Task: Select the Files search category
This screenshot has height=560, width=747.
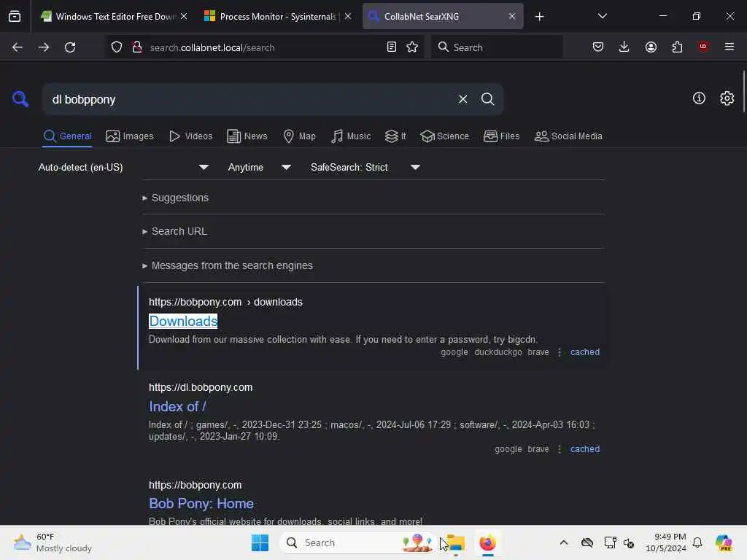Action: point(501,136)
